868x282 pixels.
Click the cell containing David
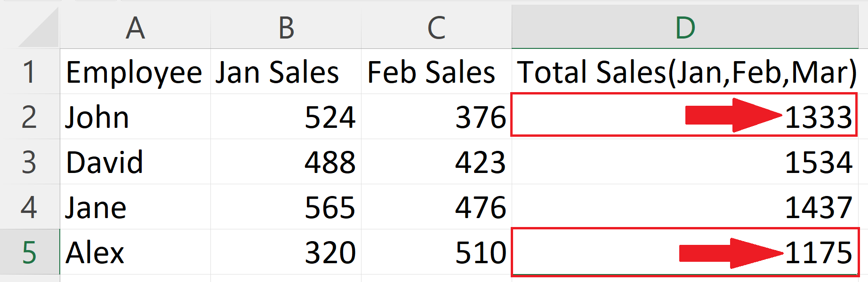coord(135,162)
